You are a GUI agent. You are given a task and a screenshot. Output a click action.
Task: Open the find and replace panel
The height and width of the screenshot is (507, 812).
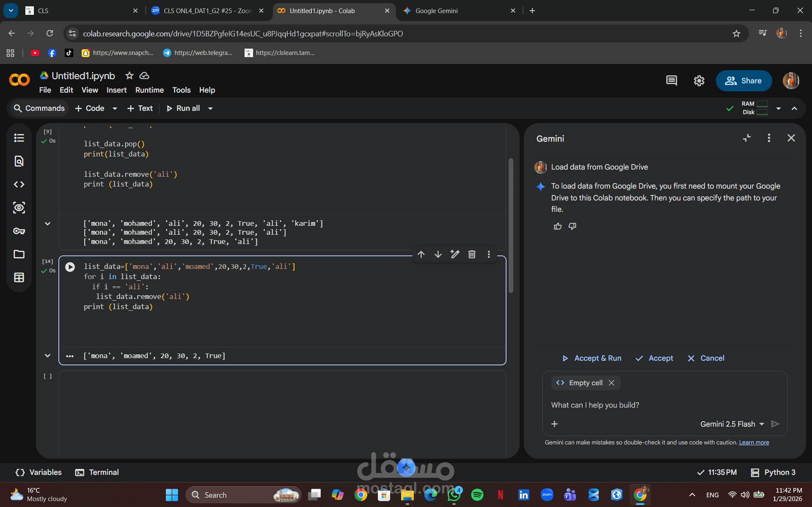pos(19,161)
